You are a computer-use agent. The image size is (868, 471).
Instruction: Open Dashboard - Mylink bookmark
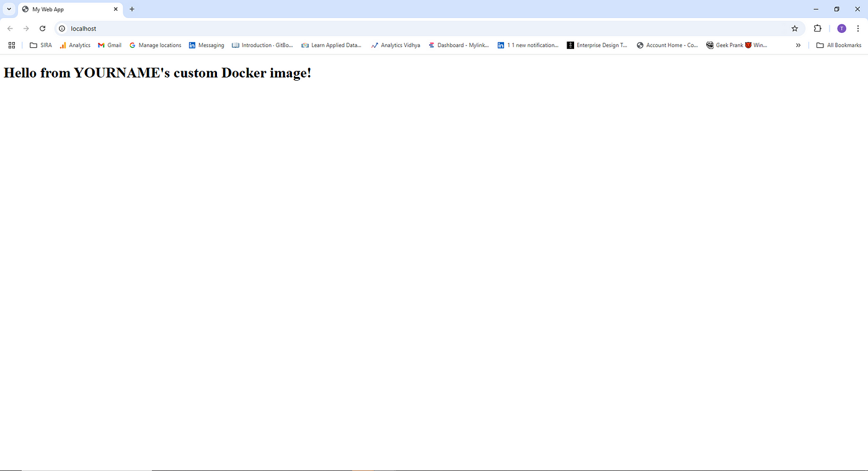[x=459, y=45]
